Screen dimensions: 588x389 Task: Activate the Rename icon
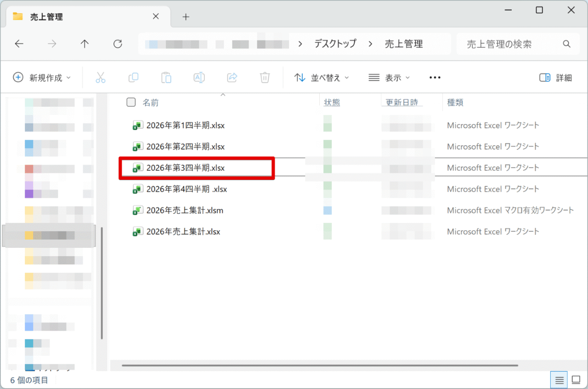(x=199, y=77)
